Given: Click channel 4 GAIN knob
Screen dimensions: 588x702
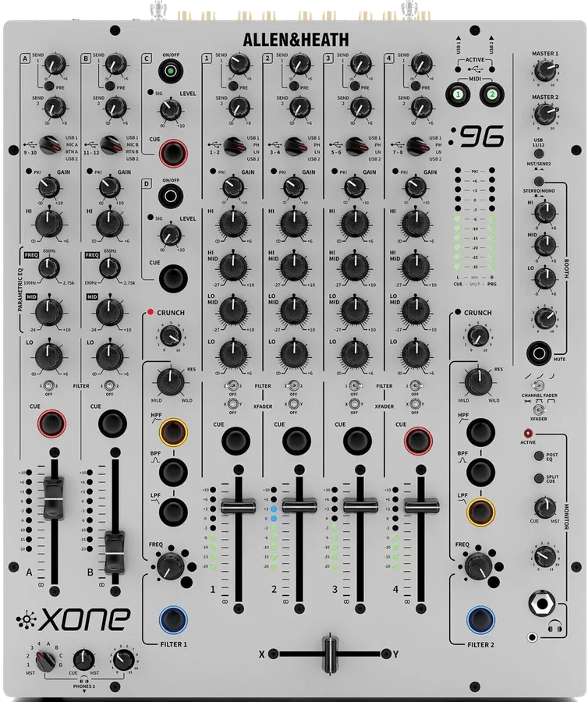Looking at the screenshot, I should coord(416,187).
